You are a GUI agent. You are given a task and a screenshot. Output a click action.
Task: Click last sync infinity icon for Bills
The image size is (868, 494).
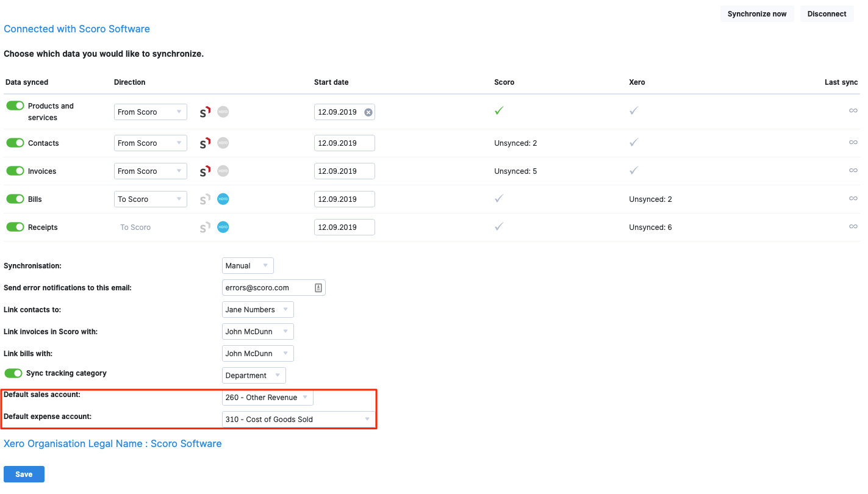point(853,198)
